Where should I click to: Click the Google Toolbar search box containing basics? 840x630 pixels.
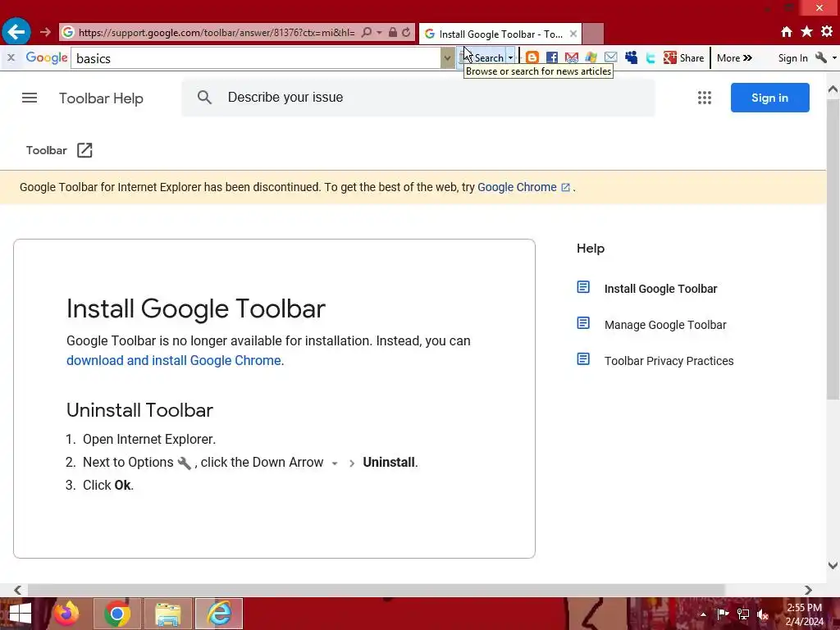(x=256, y=58)
